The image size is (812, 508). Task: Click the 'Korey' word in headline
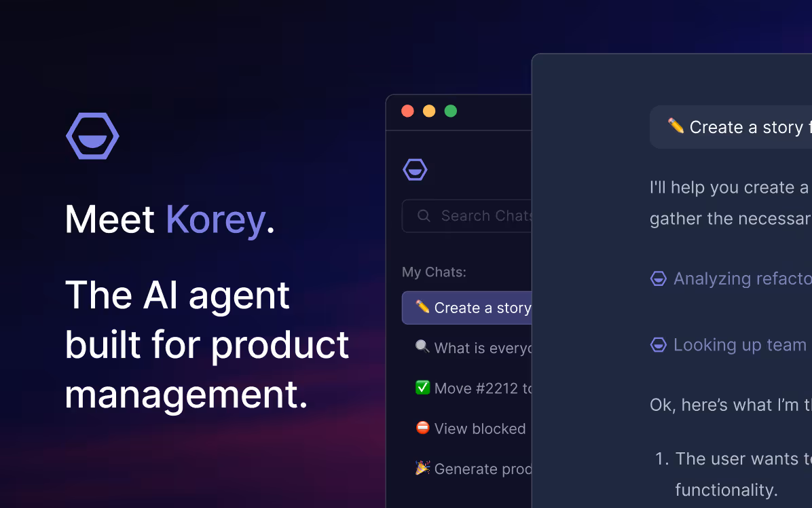point(215,221)
